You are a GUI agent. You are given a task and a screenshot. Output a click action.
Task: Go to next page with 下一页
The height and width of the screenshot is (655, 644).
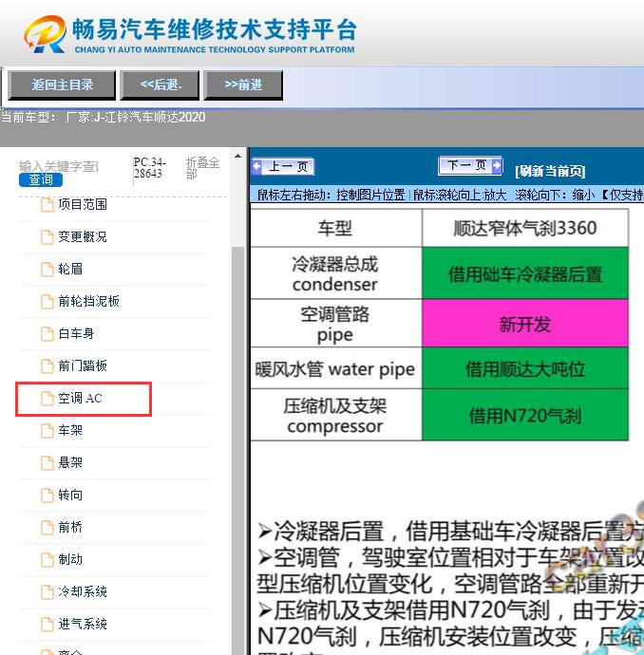click(x=470, y=165)
